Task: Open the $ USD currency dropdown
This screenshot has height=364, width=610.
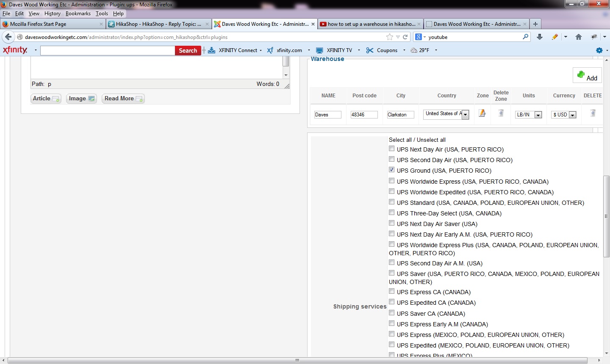Action: point(564,115)
